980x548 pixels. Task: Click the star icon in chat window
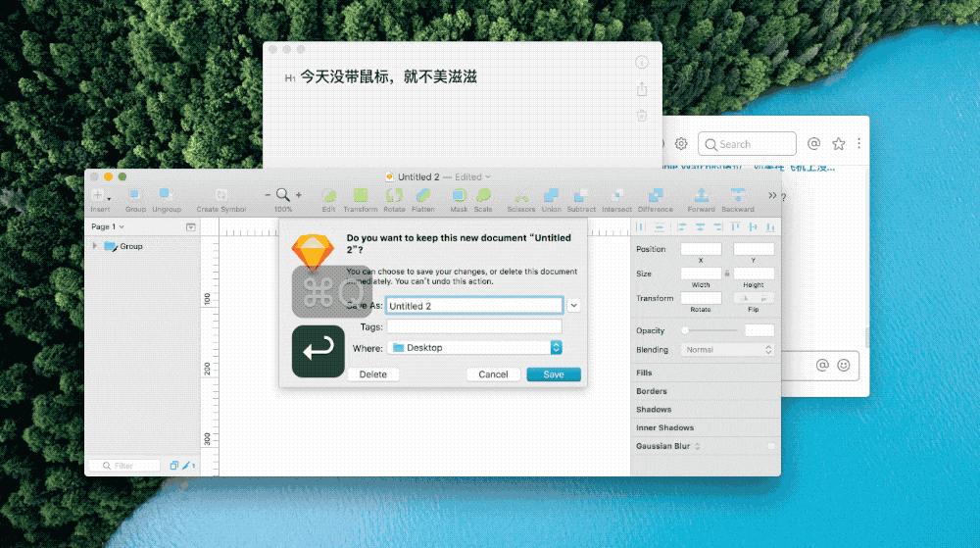[839, 144]
